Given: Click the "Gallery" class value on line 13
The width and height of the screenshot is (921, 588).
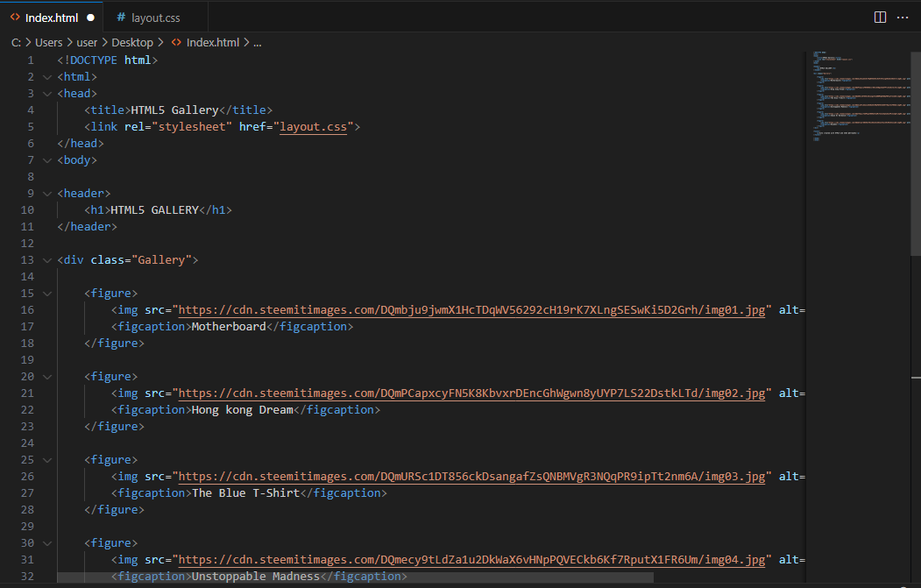Looking at the screenshot, I should (x=161, y=259).
